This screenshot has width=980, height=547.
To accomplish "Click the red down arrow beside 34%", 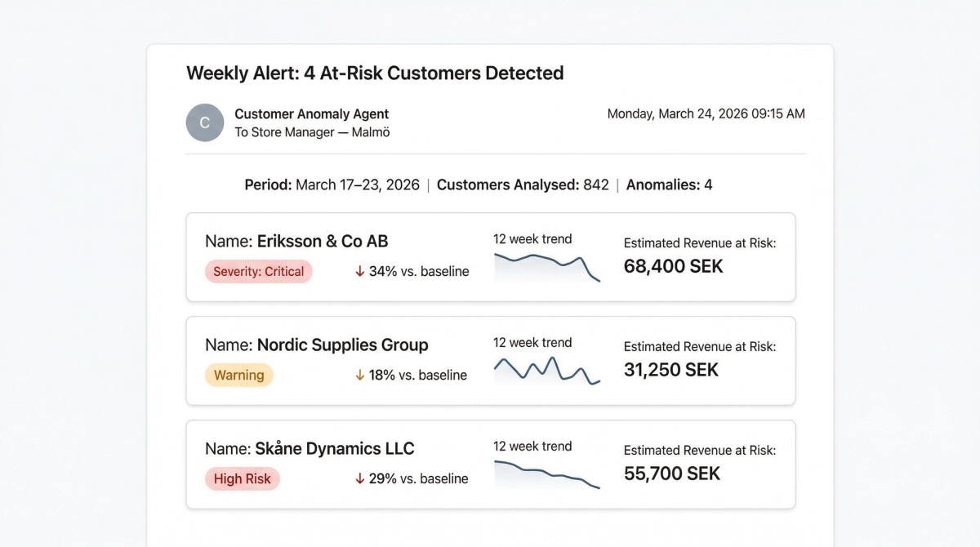I will 359,271.
